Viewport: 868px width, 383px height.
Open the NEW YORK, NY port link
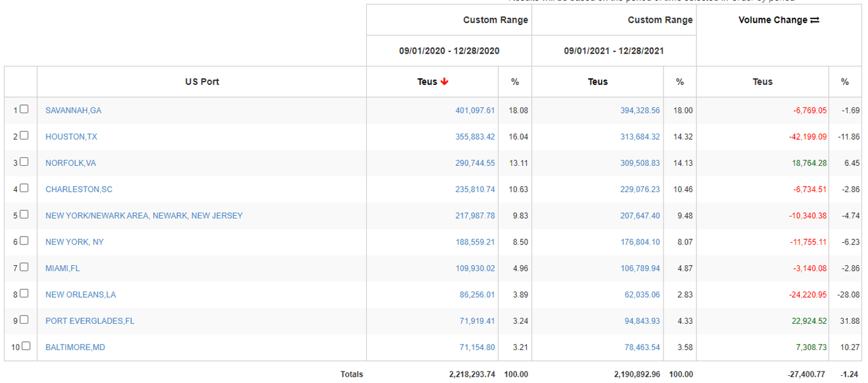(74, 242)
